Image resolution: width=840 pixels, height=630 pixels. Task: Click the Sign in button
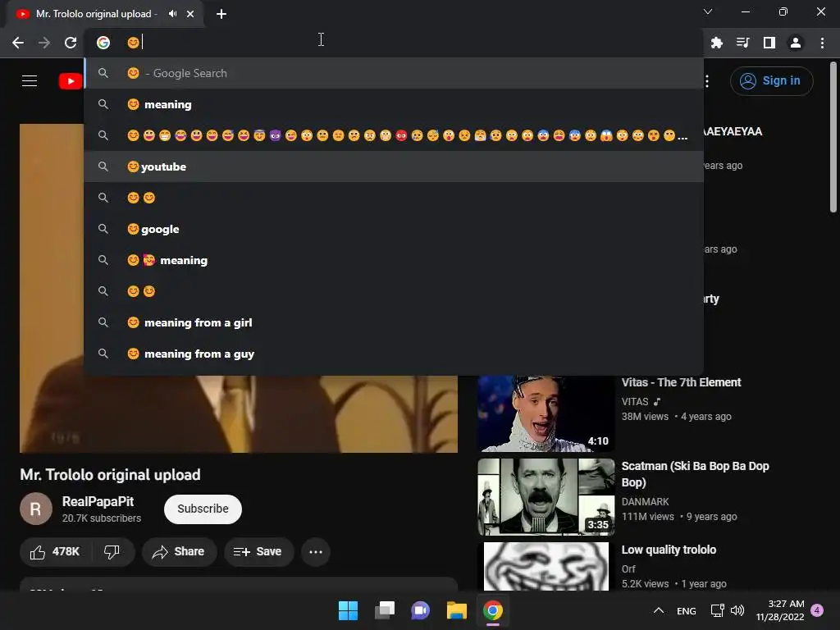click(x=771, y=81)
